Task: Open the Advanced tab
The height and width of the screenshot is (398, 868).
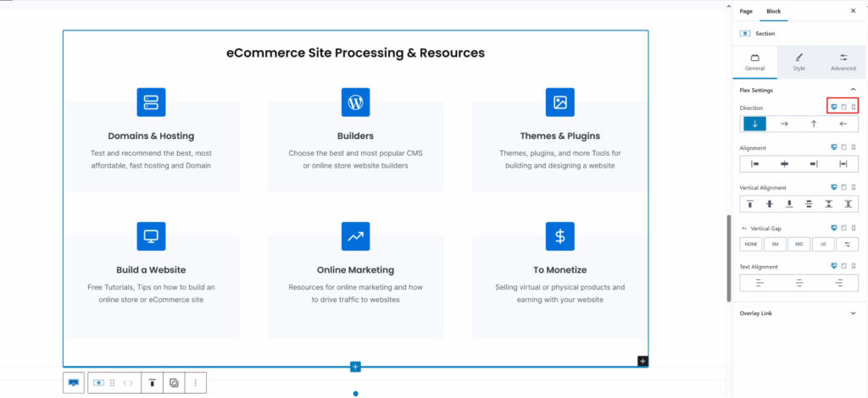Action: tap(843, 62)
